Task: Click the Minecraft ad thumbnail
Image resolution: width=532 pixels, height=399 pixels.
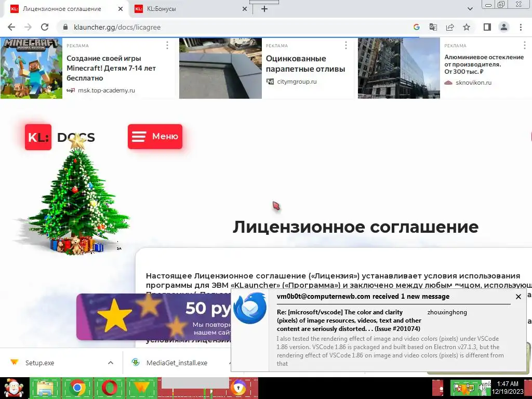Action: click(x=31, y=68)
